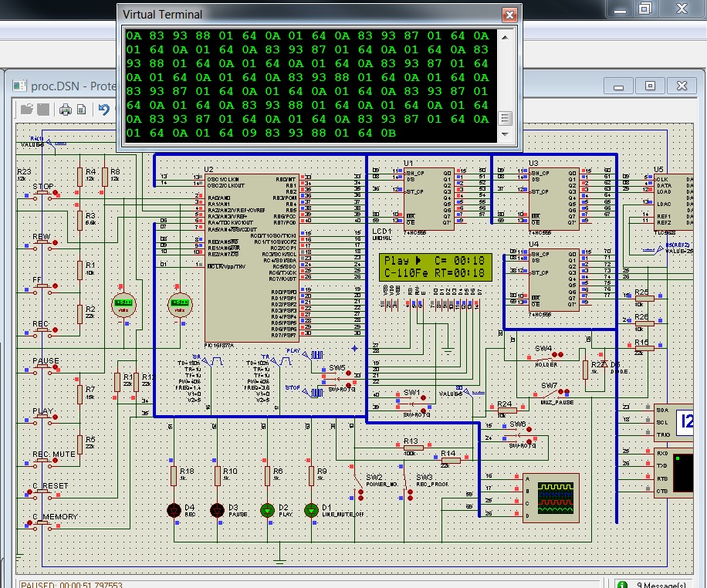Select the U2 PIC16F877A microcontroller
This screenshot has height=588, width=707.
click(x=252, y=259)
